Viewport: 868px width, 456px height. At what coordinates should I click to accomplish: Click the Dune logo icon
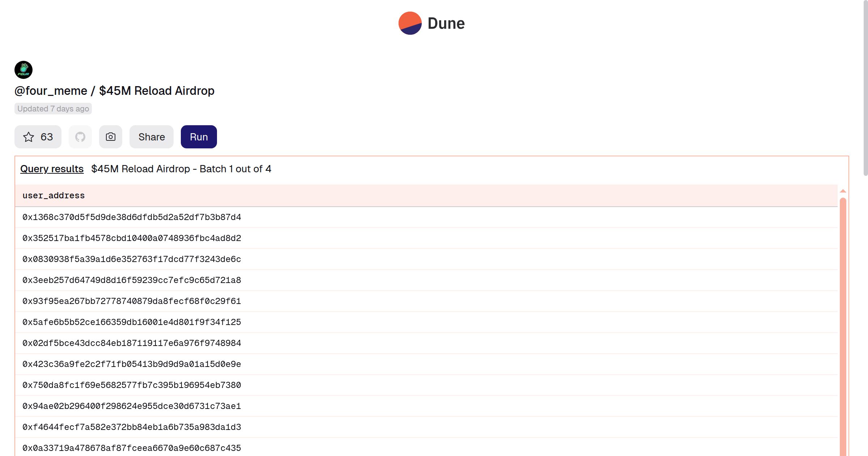(410, 23)
